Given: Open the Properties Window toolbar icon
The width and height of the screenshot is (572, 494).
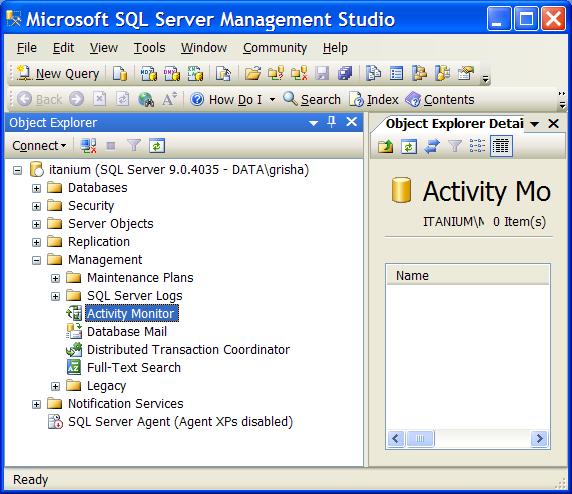Looking at the screenshot, I should [466, 73].
